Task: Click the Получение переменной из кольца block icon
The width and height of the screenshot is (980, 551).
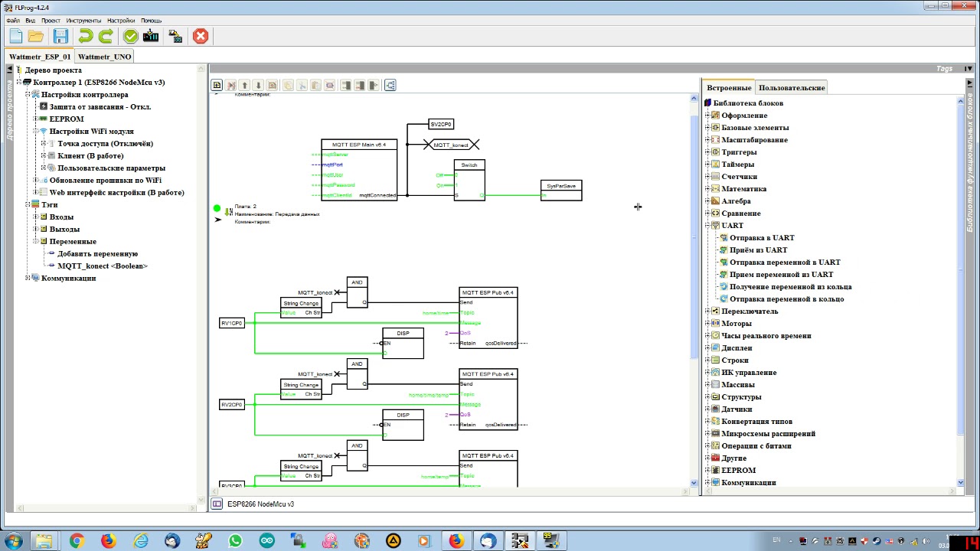Action: 724,287
